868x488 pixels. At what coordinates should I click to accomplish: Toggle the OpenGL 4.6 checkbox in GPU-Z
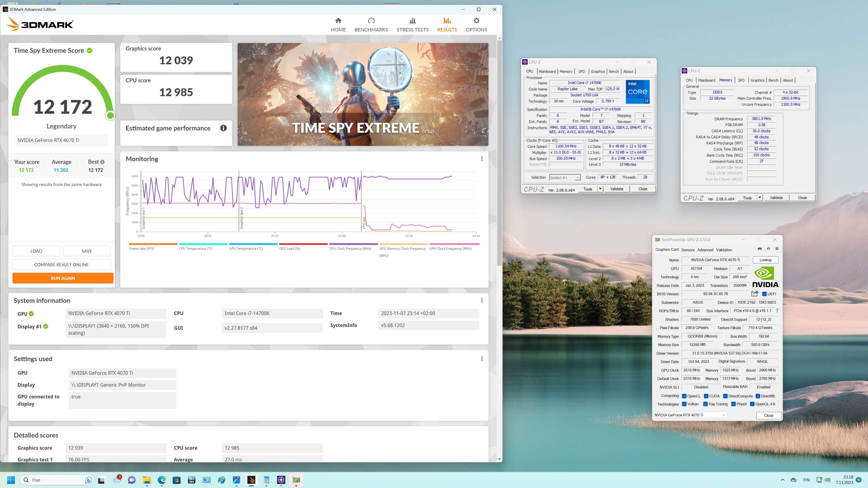point(752,404)
